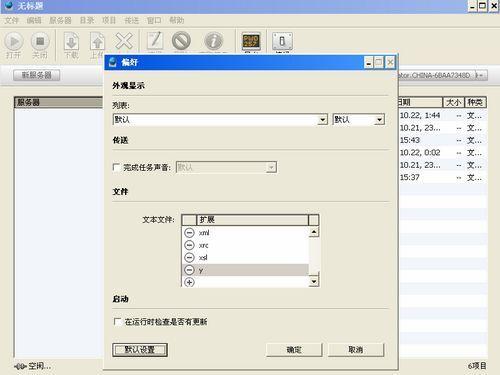
Task: Click the 关闭 (Close) connection toolbar icon
Action: point(40,41)
